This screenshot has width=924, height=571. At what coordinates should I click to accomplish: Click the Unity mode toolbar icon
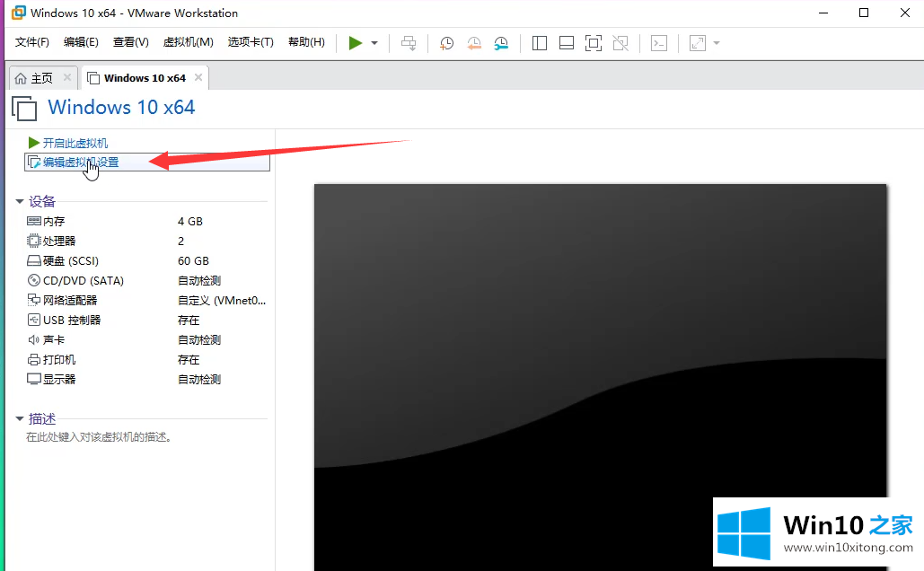coord(620,43)
